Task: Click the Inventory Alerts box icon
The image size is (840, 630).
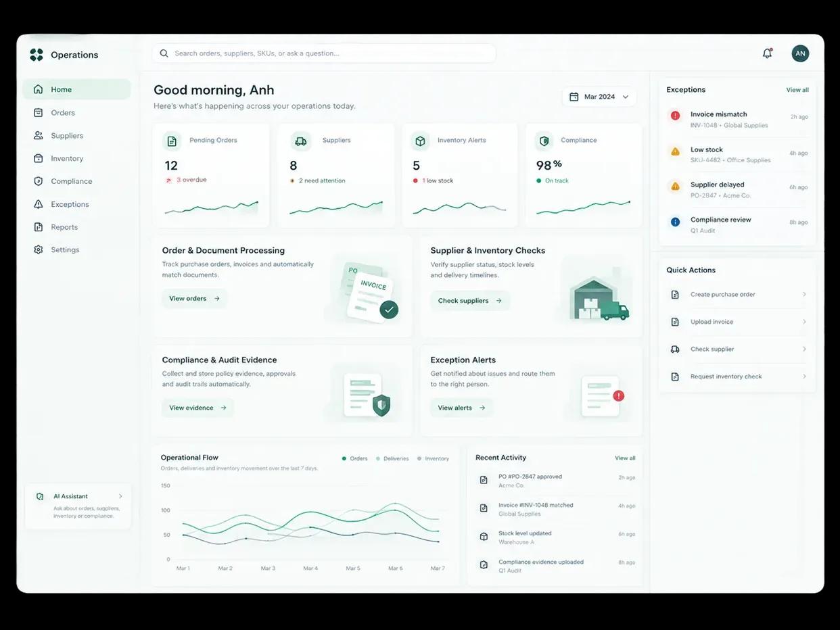Action: [420, 141]
